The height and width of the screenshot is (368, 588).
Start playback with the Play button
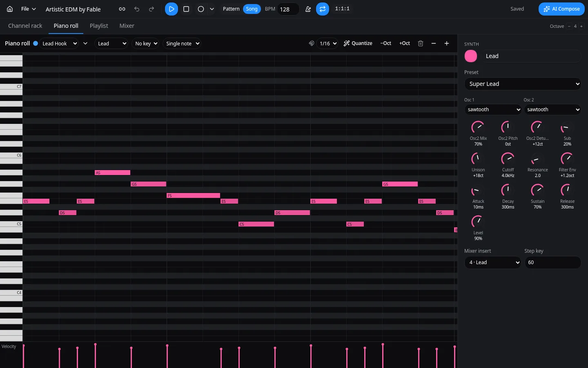171,9
